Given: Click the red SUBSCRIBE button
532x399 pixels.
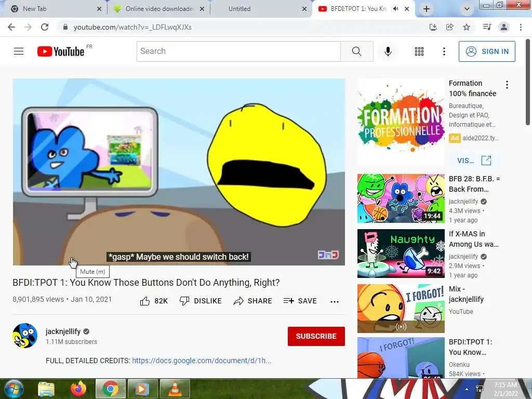Looking at the screenshot, I should click(x=316, y=336).
